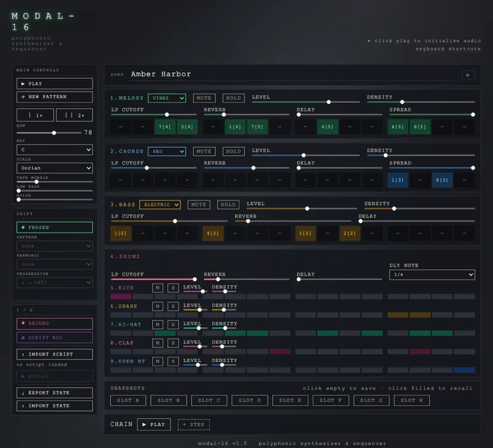Mute the Bass track
Viewport: 493px width, 448px height.
pyautogui.click(x=198, y=205)
